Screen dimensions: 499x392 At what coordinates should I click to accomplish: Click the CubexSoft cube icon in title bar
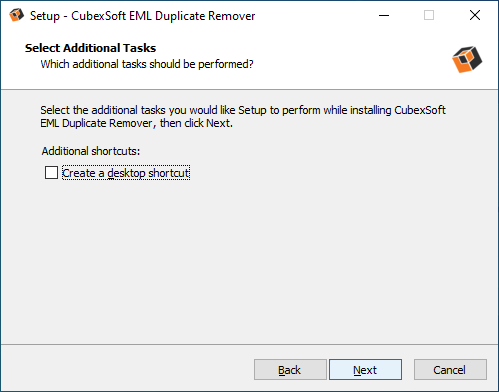click(x=16, y=15)
